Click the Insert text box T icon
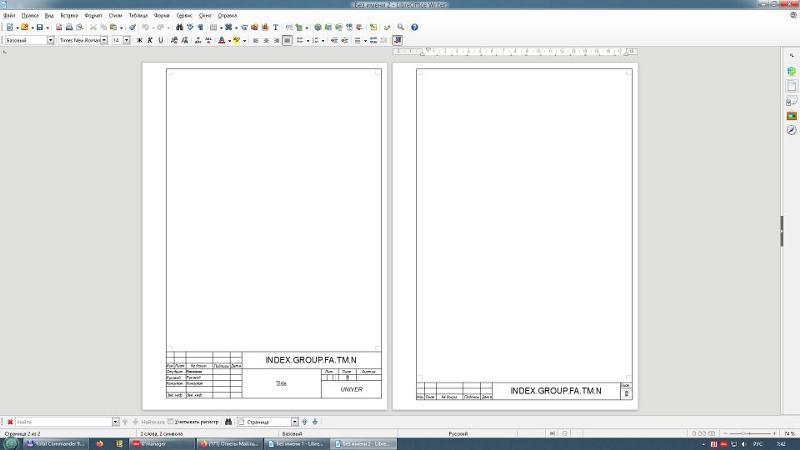The height and width of the screenshot is (450, 800). 276,27
